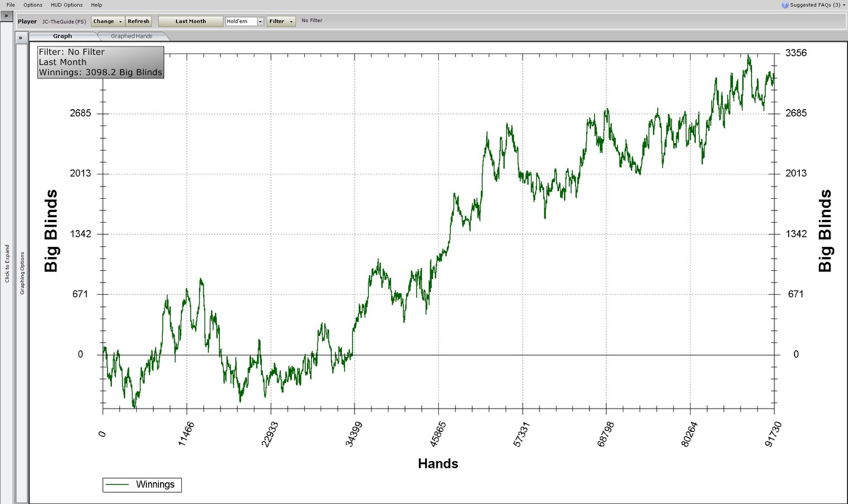The height and width of the screenshot is (504, 848).
Task: Click the Click to Expand sidebar strip
Action: [x=7, y=263]
